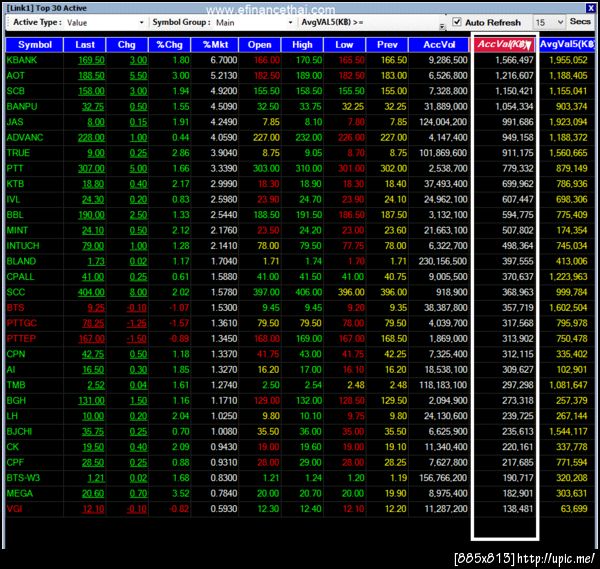Click JAS AccVol value 124,004,200
600x569 pixels.
443,122
